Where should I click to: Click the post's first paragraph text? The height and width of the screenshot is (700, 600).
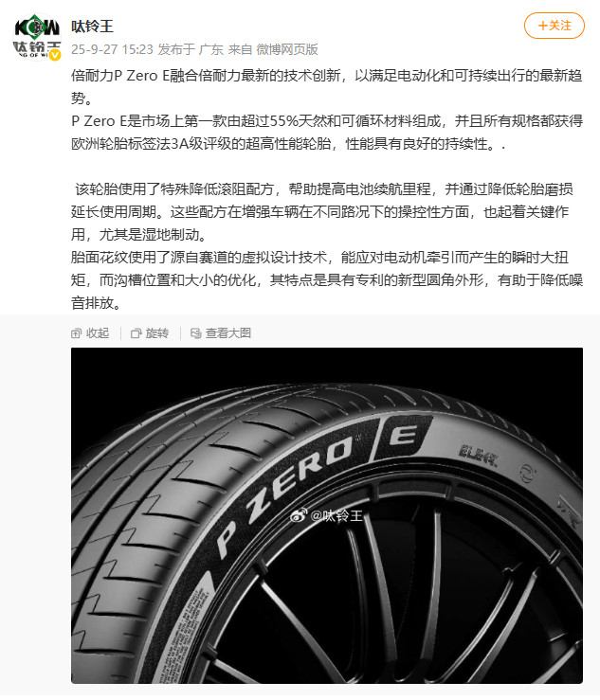coord(327,87)
